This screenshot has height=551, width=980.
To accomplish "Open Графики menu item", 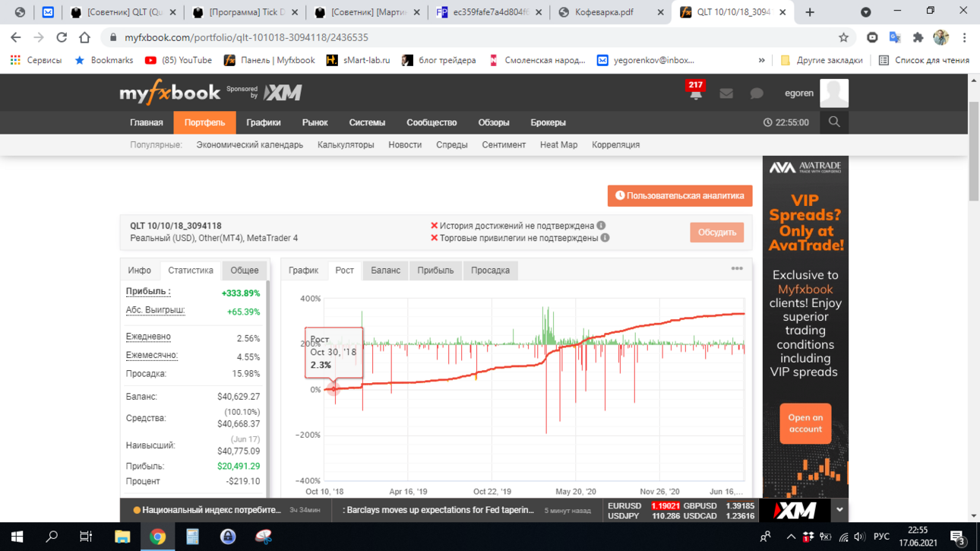I will [x=263, y=122].
